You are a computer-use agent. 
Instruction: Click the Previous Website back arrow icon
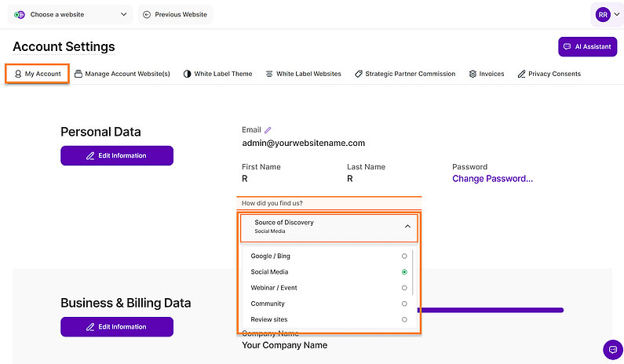tap(147, 14)
